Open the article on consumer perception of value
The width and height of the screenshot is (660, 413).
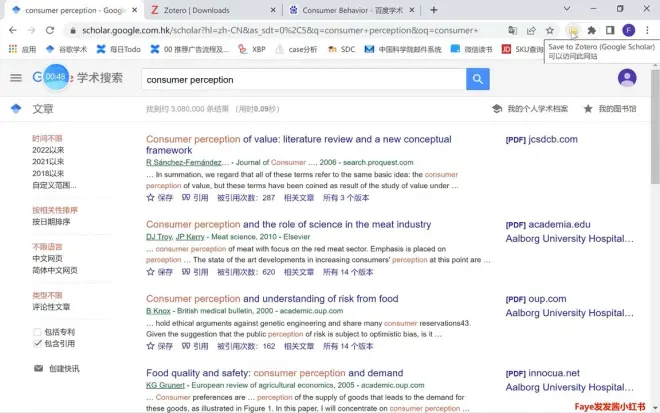(299, 145)
